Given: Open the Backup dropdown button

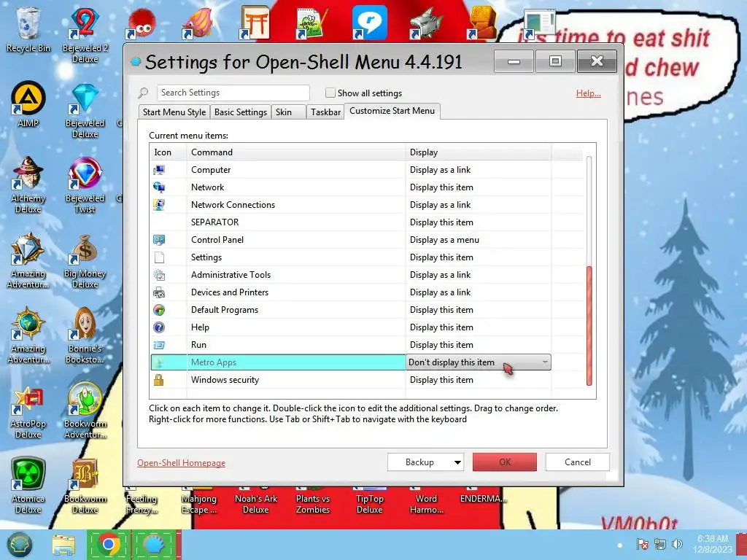Looking at the screenshot, I should pos(425,462).
